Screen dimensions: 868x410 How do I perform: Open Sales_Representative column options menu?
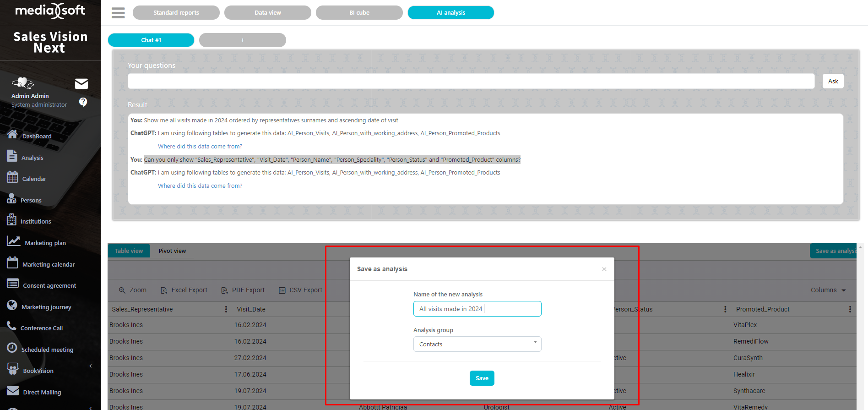click(226, 309)
